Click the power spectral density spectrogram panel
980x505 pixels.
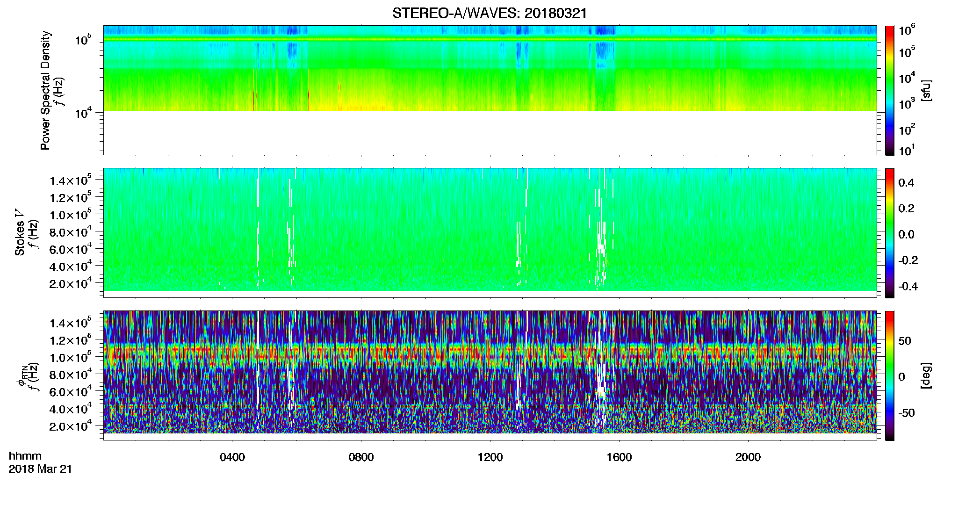click(x=490, y=90)
